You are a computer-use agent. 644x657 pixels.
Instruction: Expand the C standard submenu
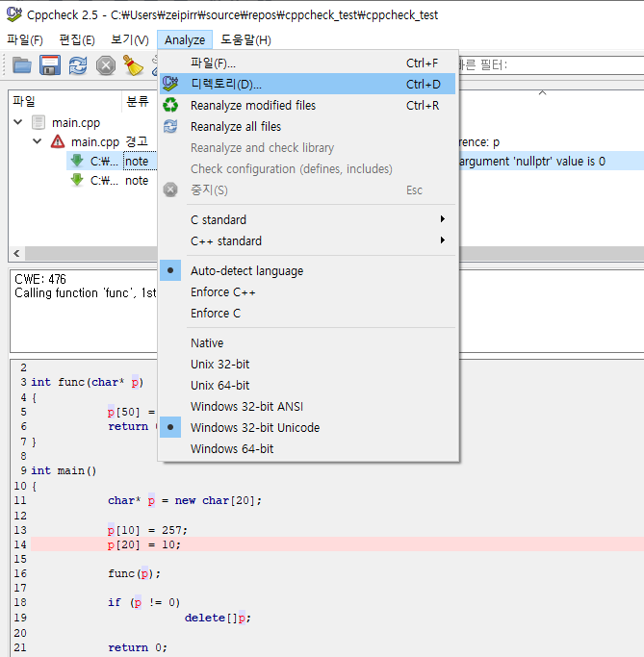308,219
